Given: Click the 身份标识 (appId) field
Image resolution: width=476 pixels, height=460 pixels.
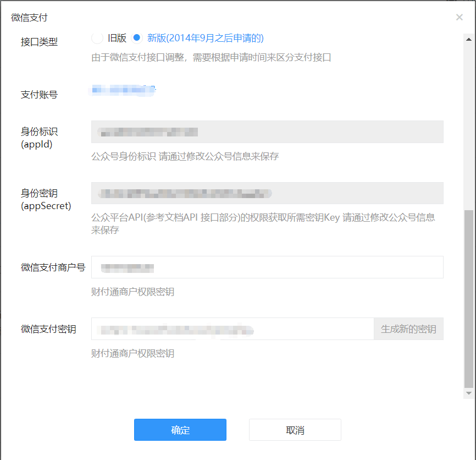Looking at the screenshot, I should [x=267, y=132].
